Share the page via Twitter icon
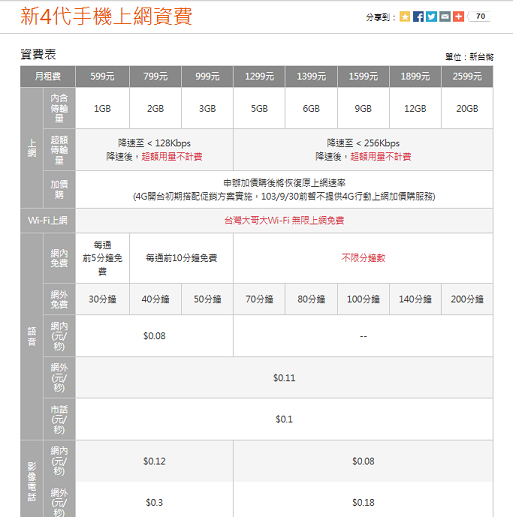The height and width of the screenshot is (517, 513). pos(431,16)
